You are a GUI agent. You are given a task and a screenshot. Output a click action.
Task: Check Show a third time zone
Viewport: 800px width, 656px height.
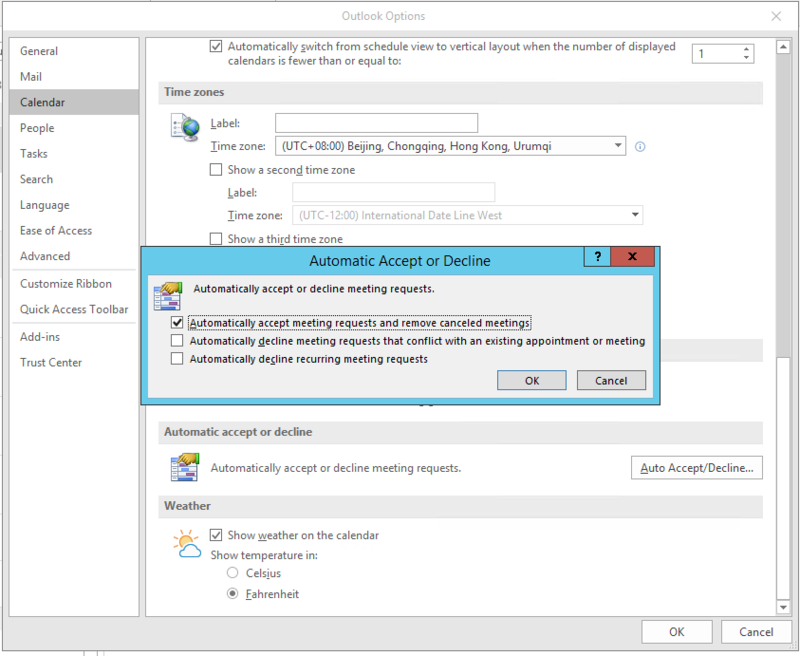(x=216, y=239)
